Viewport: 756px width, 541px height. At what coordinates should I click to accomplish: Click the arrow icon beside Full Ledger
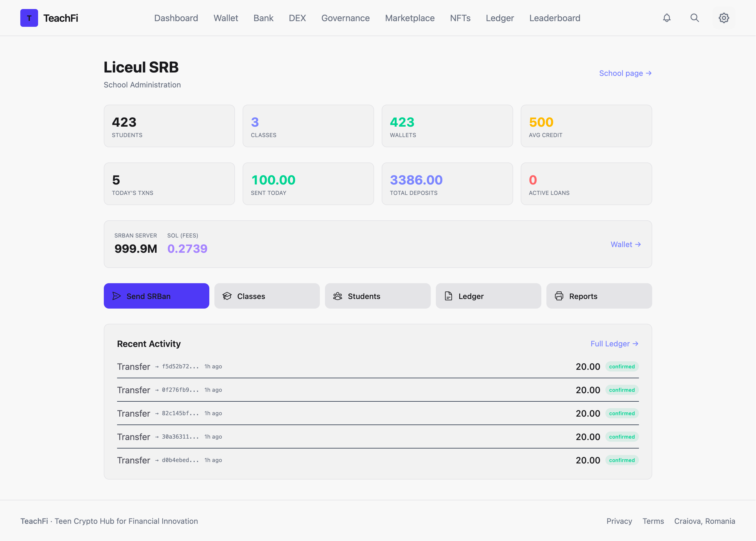click(x=636, y=344)
